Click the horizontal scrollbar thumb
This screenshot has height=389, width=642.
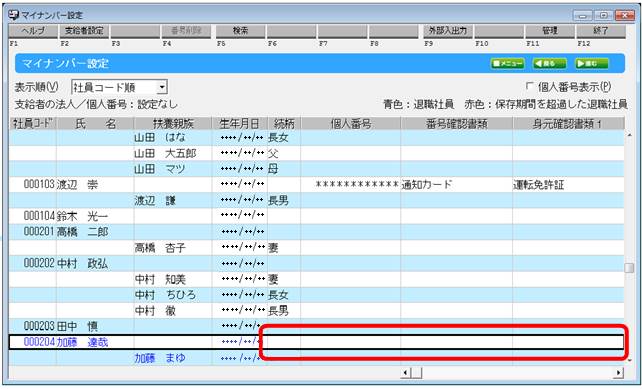coord(416,373)
